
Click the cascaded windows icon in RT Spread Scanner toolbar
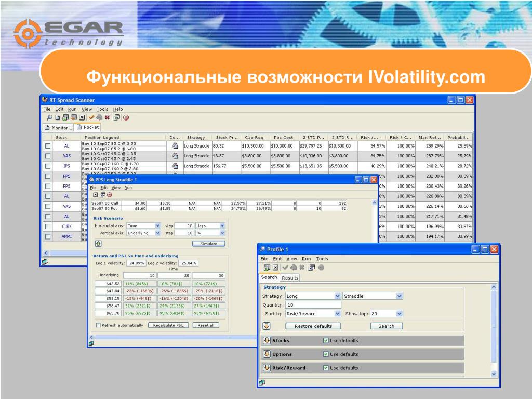(117, 117)
